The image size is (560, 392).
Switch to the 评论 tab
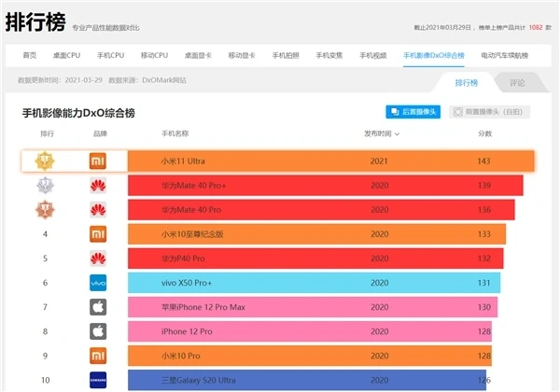[517, 83]
